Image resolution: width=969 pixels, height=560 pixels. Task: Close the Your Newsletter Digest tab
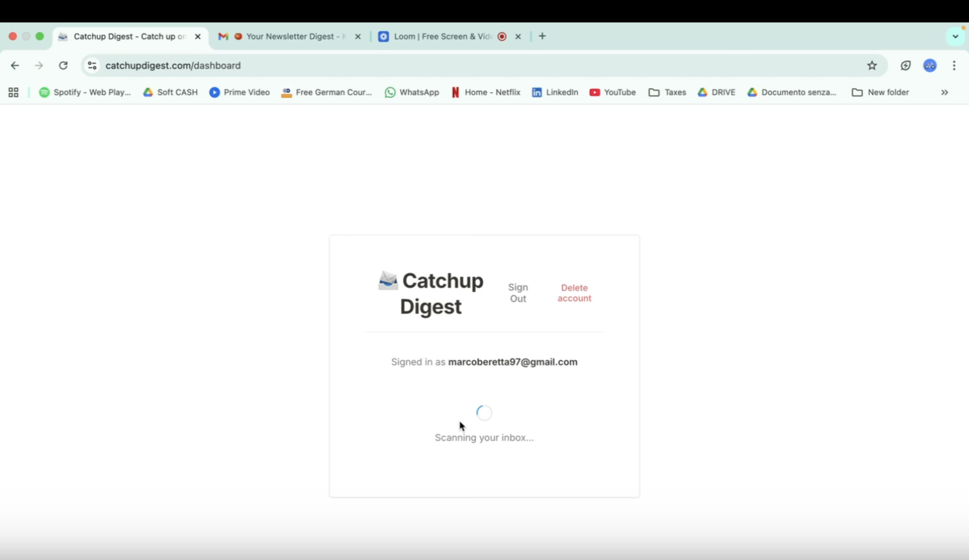coord(358,36)
